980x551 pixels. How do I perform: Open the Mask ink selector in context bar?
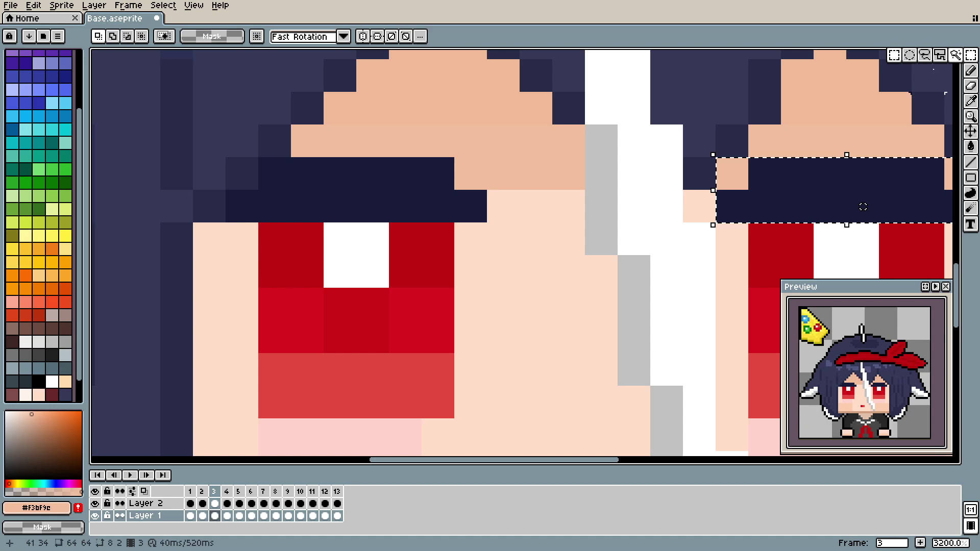[x=212, y=36]
